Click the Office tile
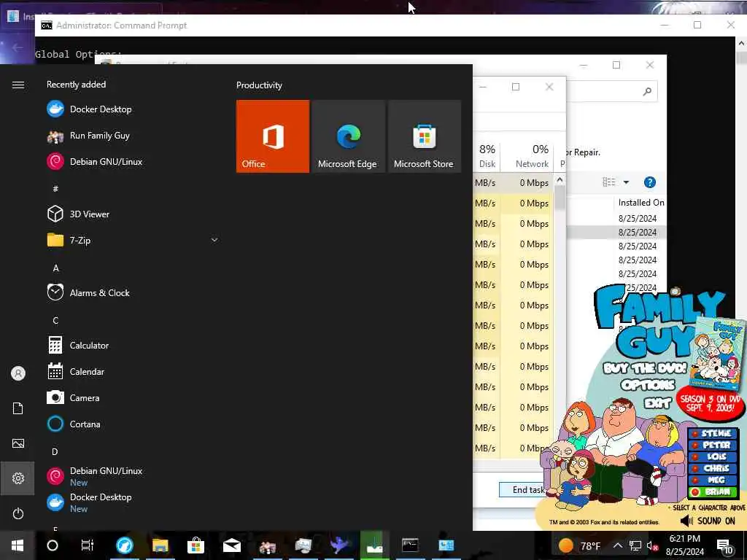747x560 pixels. pyautogui.click(x=273, y=136)
